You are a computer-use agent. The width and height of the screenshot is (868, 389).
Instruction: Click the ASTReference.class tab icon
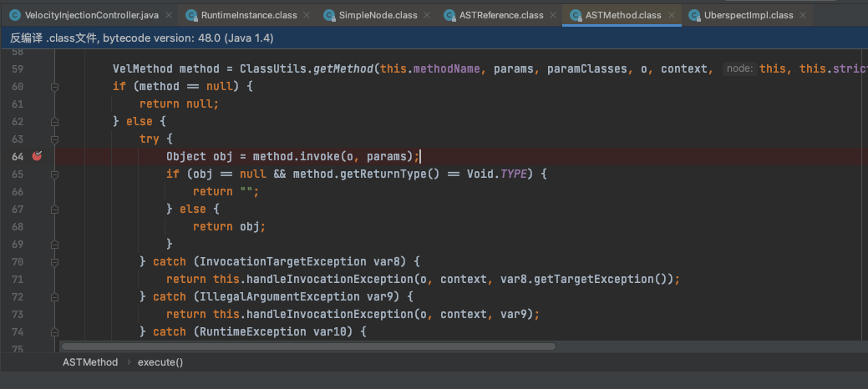click(451, 15)
